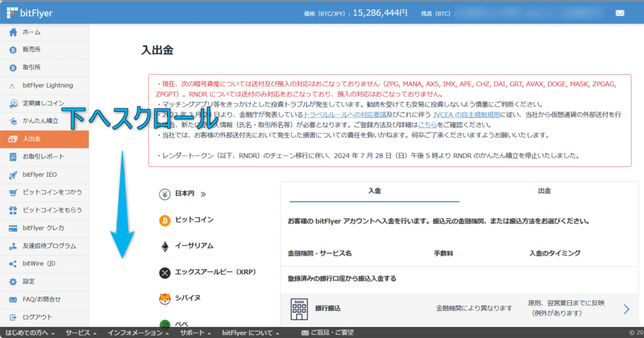
Task: Open お取引レポート in sidebar
Action: pyautogui.click(x=45, y=157)
